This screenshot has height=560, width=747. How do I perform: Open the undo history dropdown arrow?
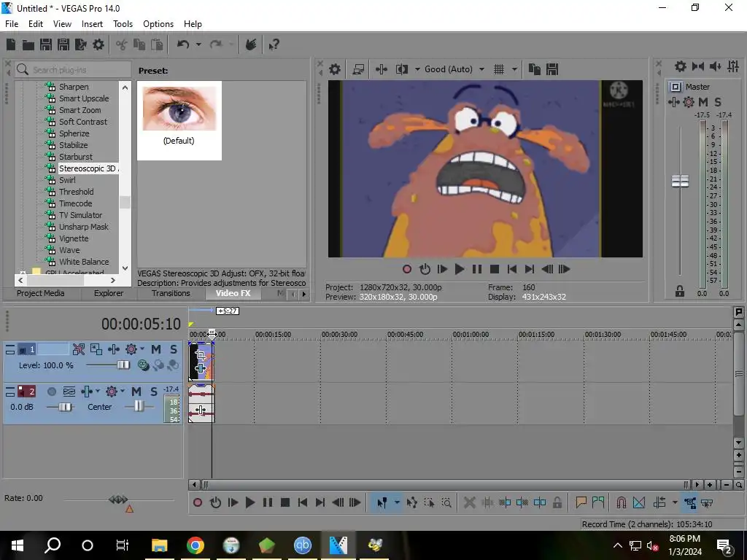[198, 44]
